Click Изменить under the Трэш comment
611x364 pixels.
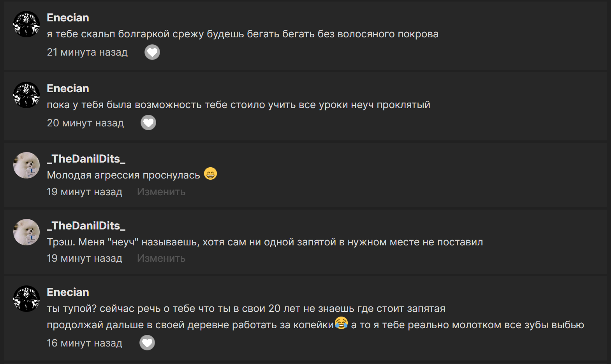pyautogui.click(x=161, y=258)
